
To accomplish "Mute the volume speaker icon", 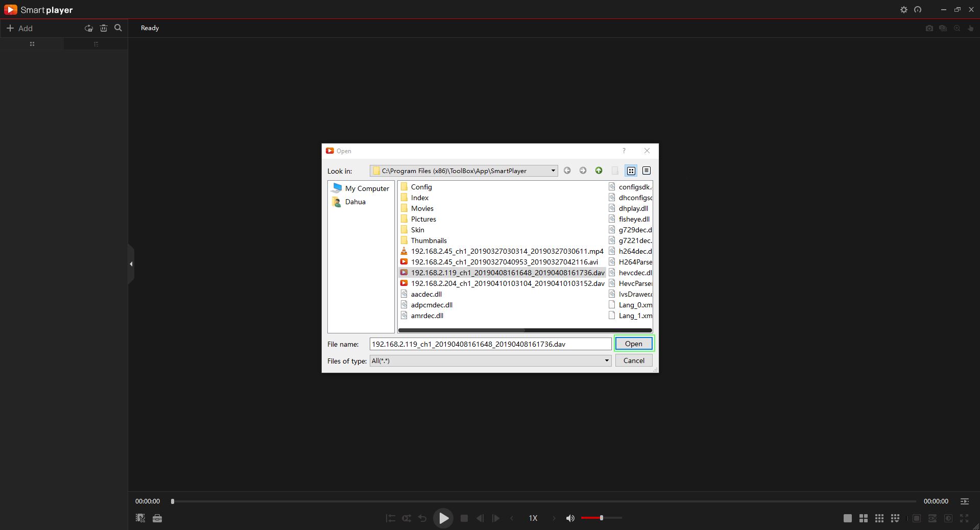I will click(x=570, y=518).
